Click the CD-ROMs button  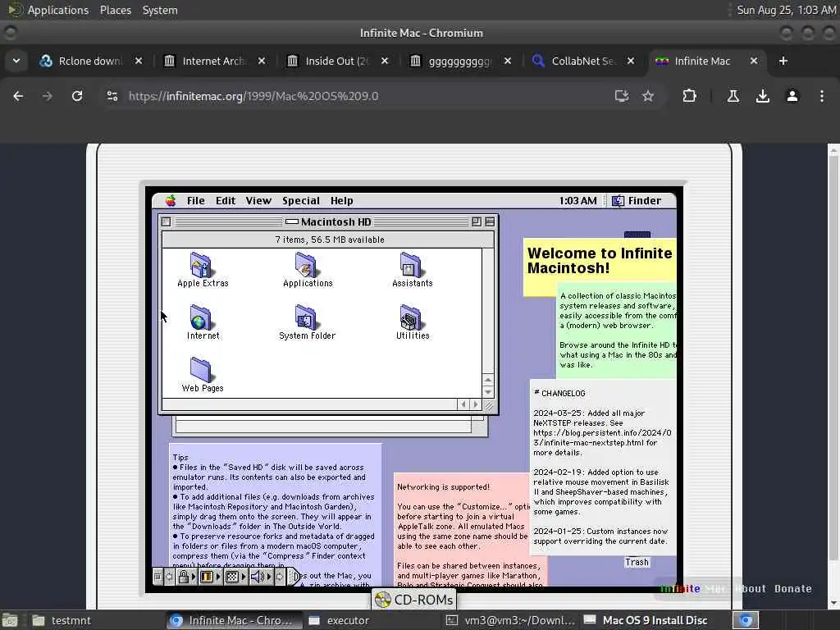pyautogui.click(x=413, y=600)
